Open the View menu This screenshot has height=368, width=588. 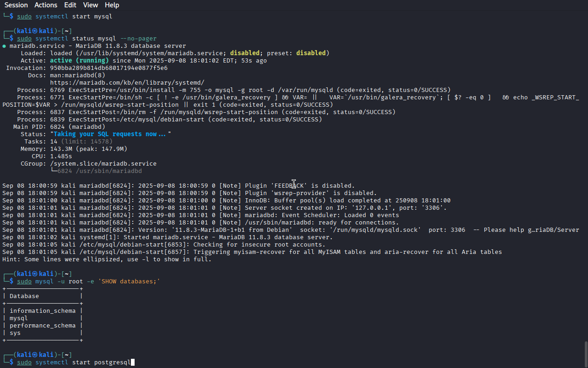click(90, 5)
